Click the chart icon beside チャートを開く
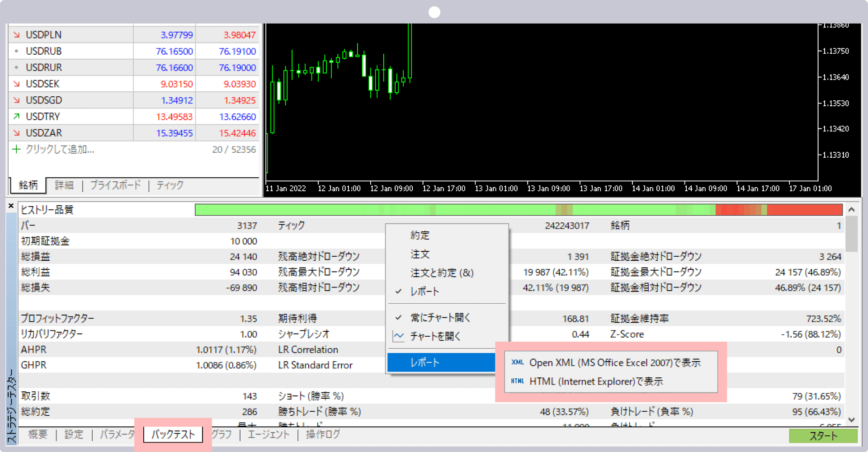Screen dimensions: 868x452 [x=398, y=336]
